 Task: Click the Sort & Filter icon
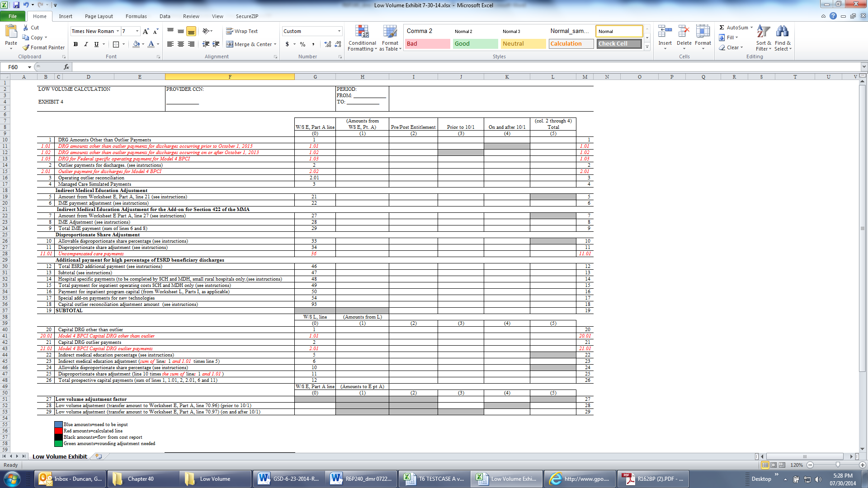763,32
